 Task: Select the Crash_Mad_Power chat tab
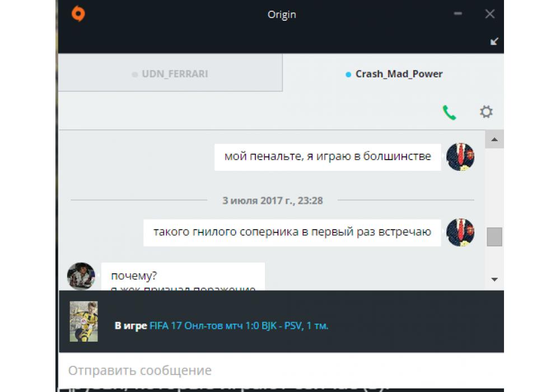pos(394,74)
